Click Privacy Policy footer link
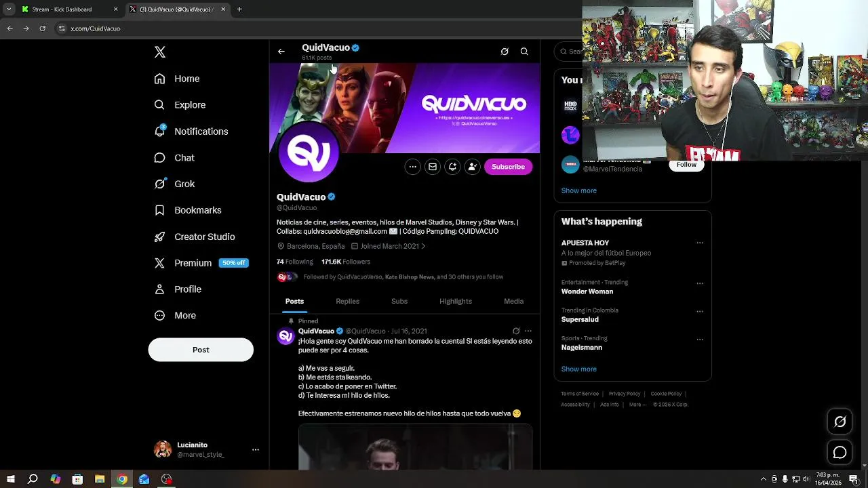 click(625, 394)
